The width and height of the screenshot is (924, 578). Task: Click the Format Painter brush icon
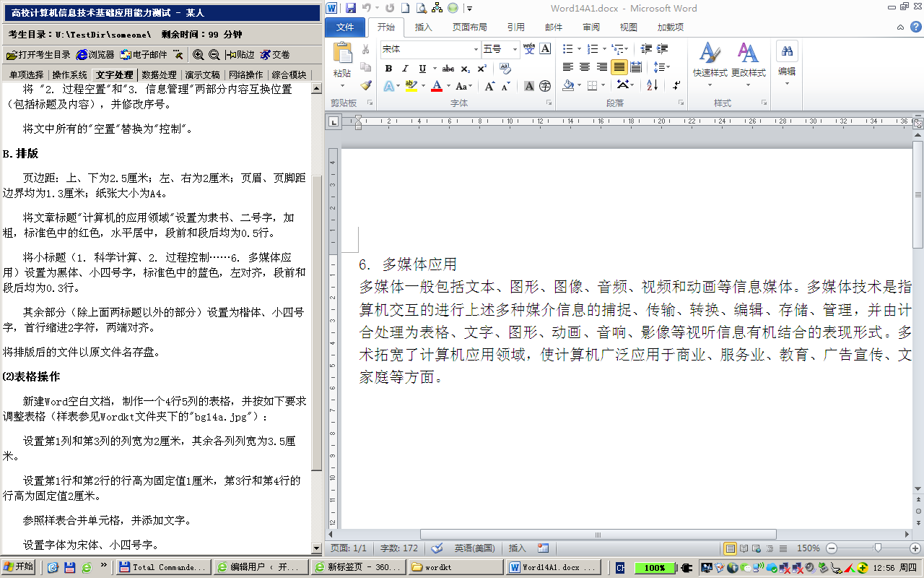(x=366, y=85)
